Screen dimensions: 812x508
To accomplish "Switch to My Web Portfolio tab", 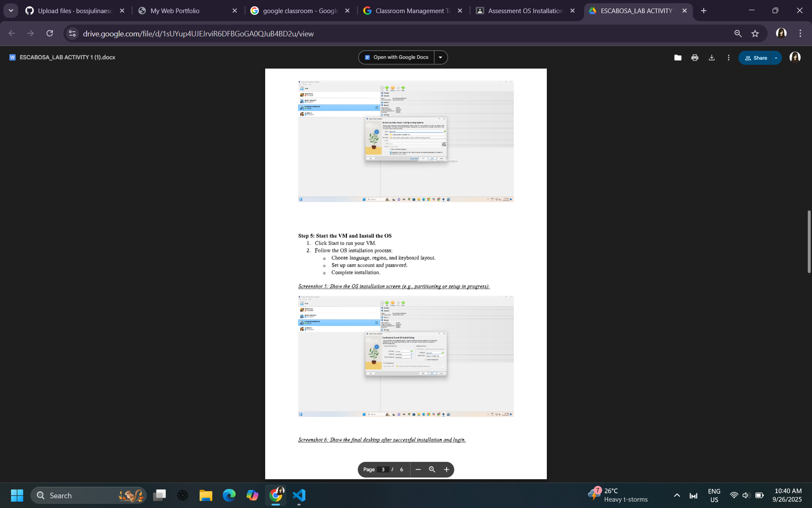I will pyautogui.click(x=175, y=11).
